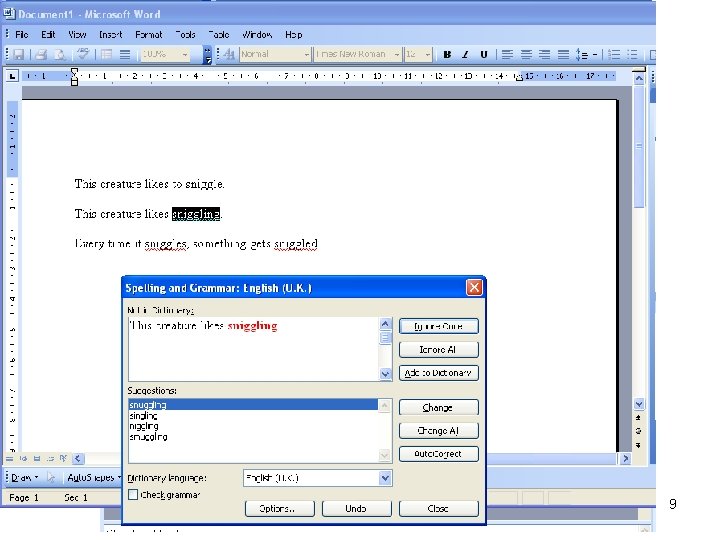The width and height of the screenshot is (720, 540).
Task: Click the Previous Page double-arrow button
Action: point(638,418)
